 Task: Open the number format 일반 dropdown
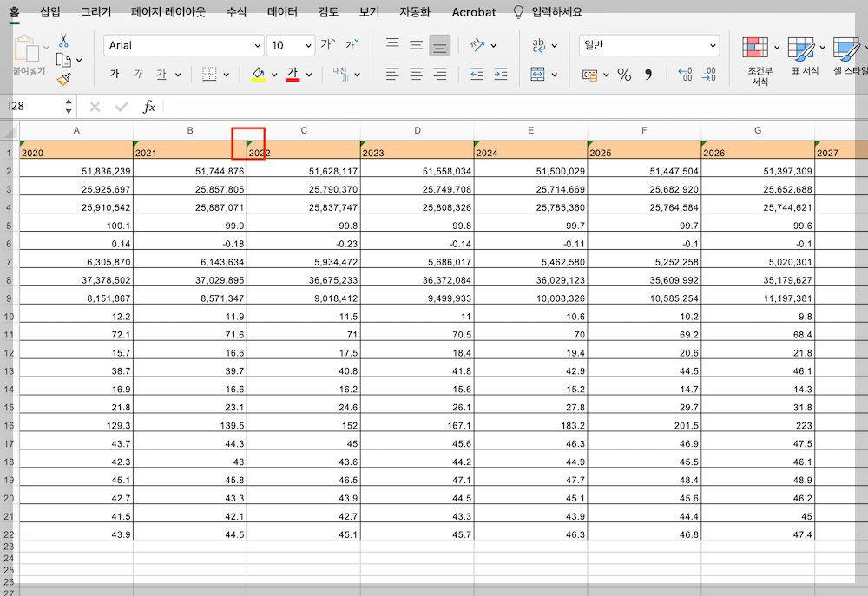[713, 45]
